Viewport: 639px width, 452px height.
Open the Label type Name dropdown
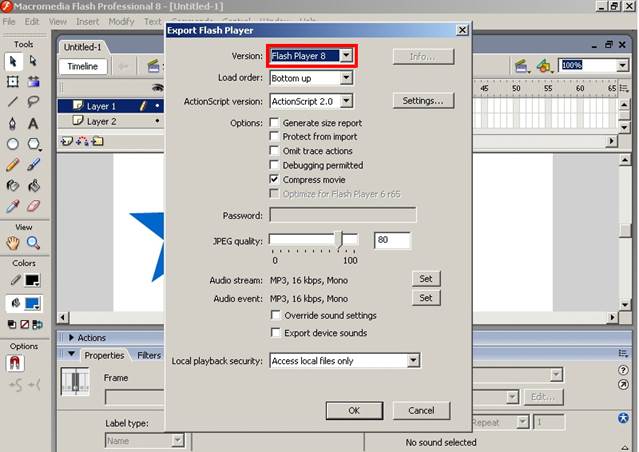[x=177, y=440]
